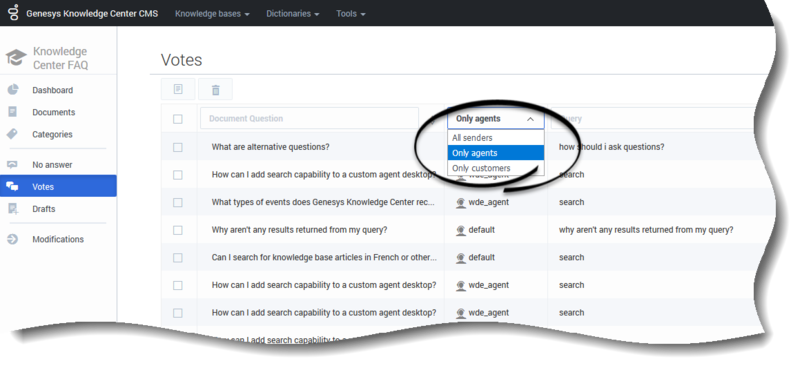Click query 'why aren't any results returned from my query?'
The image size is (800, 368).
click(646, 230)
